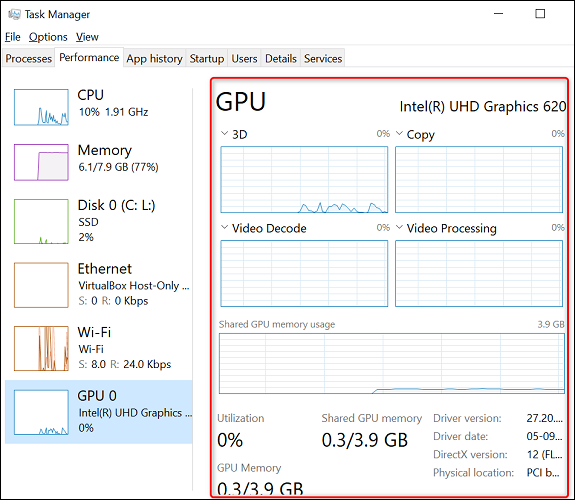Select the Wi-Fi activity graph thumbnail
The image size is (575, 500).
click(x=41, y=348)
